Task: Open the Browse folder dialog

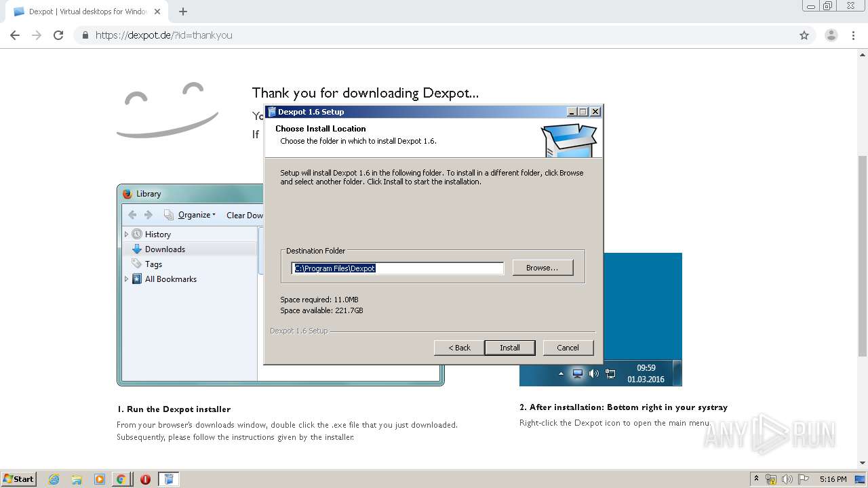Action: tap(542, 268)
